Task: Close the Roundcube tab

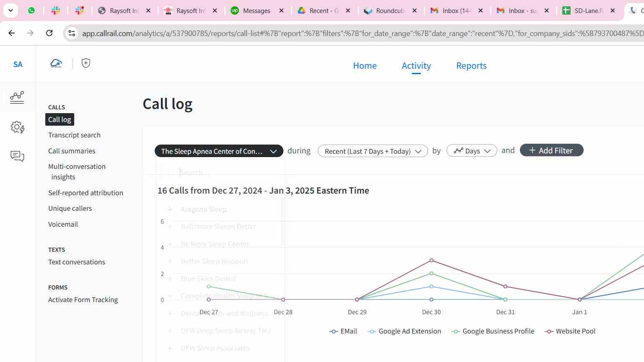Action: point(415,10)
